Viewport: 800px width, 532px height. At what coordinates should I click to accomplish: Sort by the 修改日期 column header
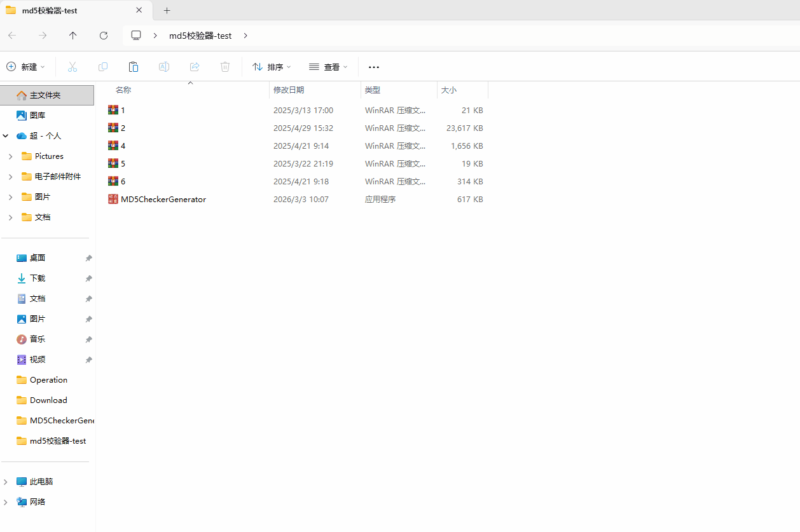coord(289,90)
